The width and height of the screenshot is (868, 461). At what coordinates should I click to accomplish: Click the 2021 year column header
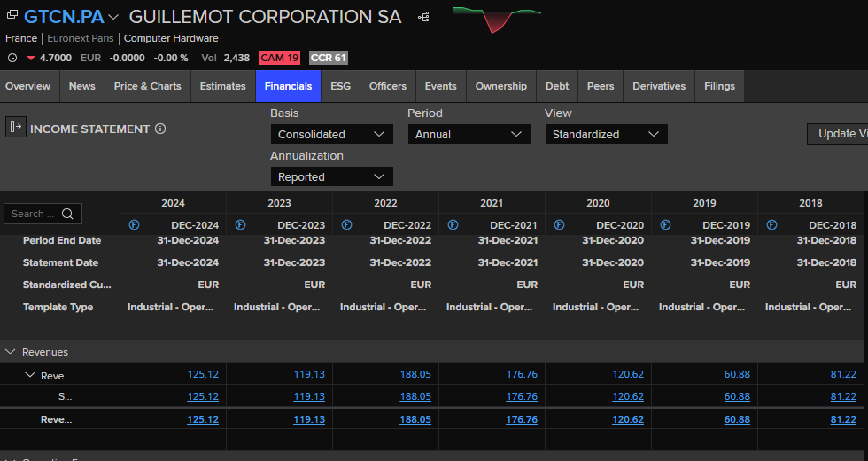coord(492,203)
